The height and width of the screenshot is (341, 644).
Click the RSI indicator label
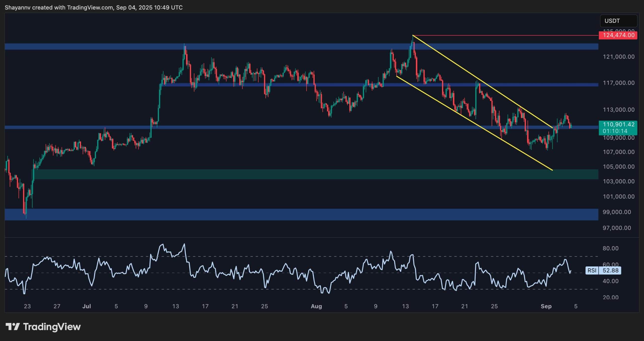click(592, 270)
